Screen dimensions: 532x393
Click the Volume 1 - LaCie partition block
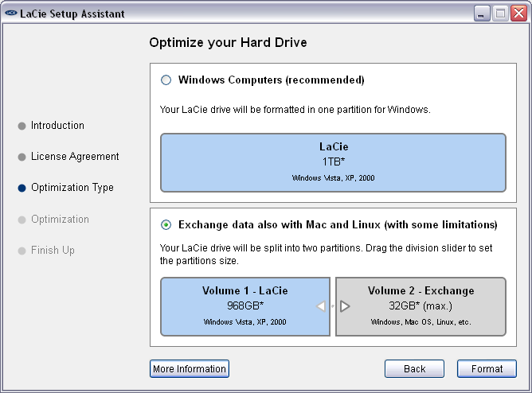(x=245, y=306)
